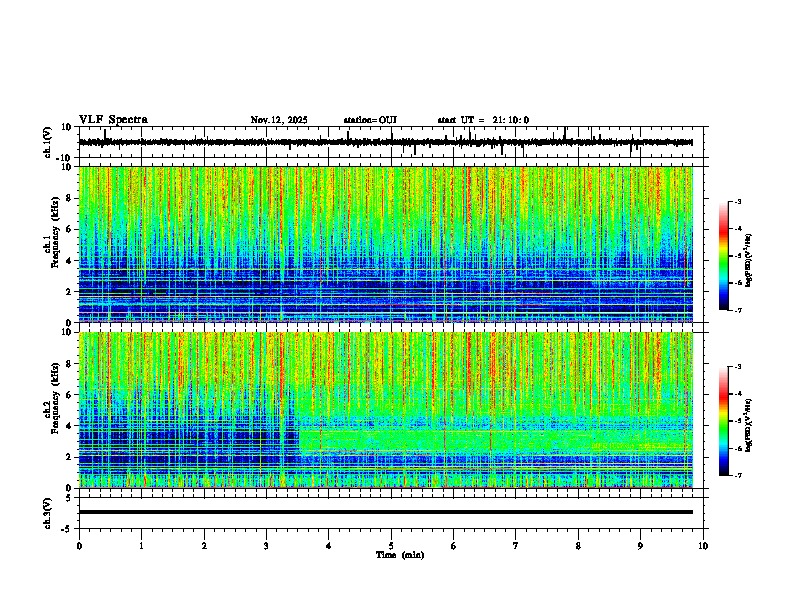This screenshot has width=792, height=612.
Task: Click time axis tick label '1'
Action: 141,546
